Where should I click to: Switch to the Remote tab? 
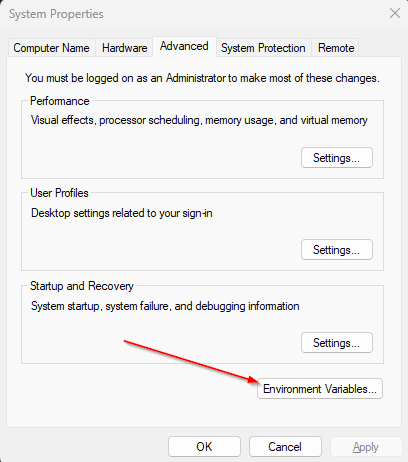[x=336, y=48]
